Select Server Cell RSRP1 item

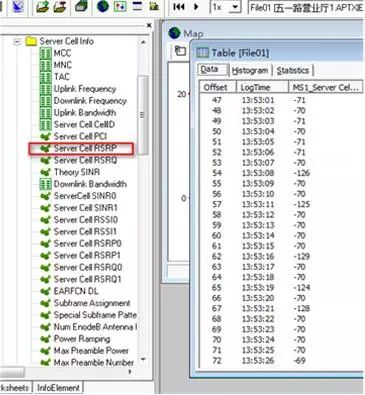(87, 255)
